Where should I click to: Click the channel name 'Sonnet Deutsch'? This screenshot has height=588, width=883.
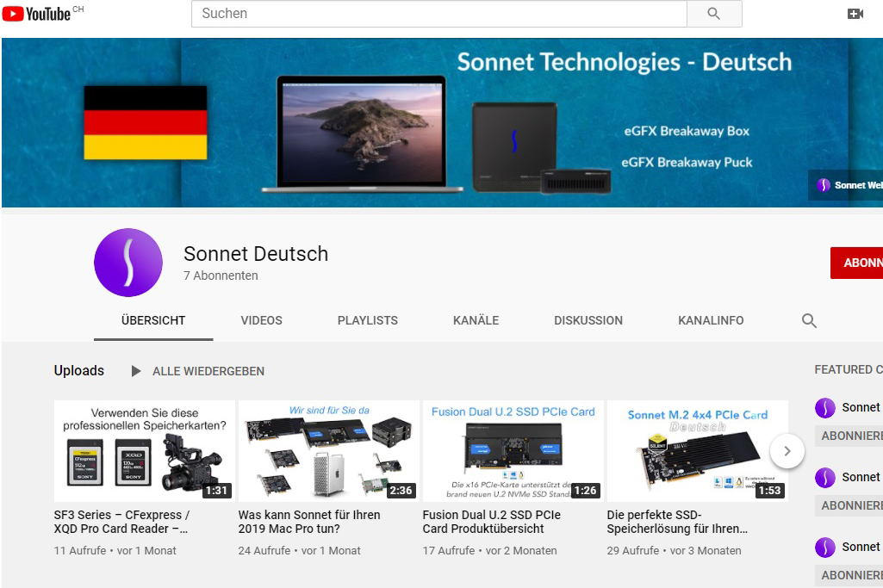point(256,254)
